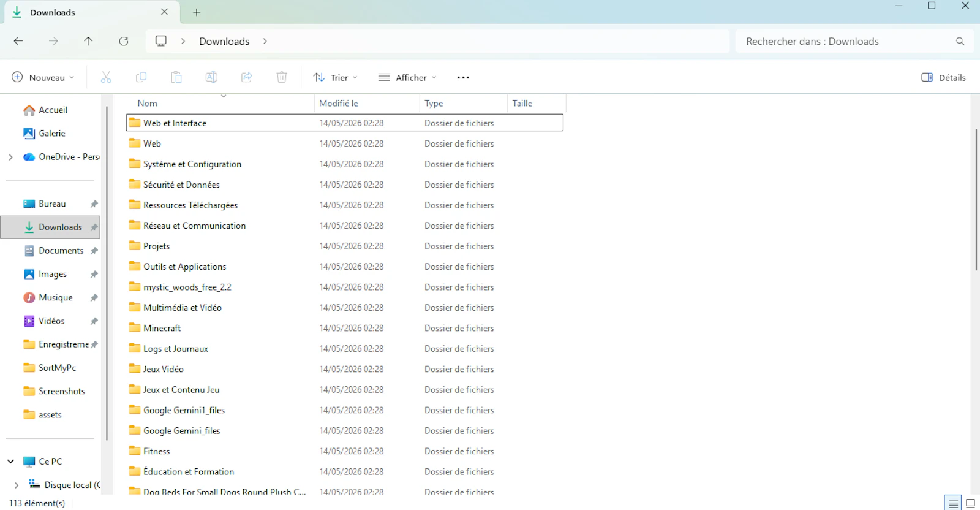
Task: Click the search magnifier icon
Action: pos(960,41)
